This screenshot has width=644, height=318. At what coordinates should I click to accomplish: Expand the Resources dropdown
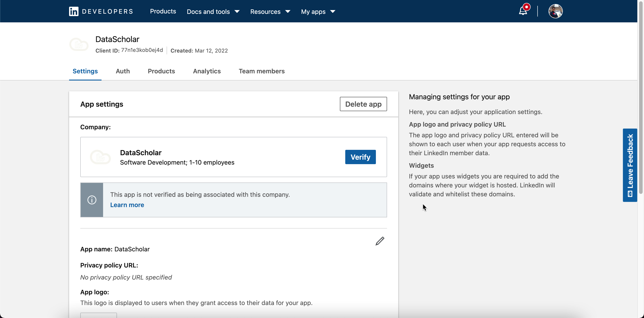(270, 11)
